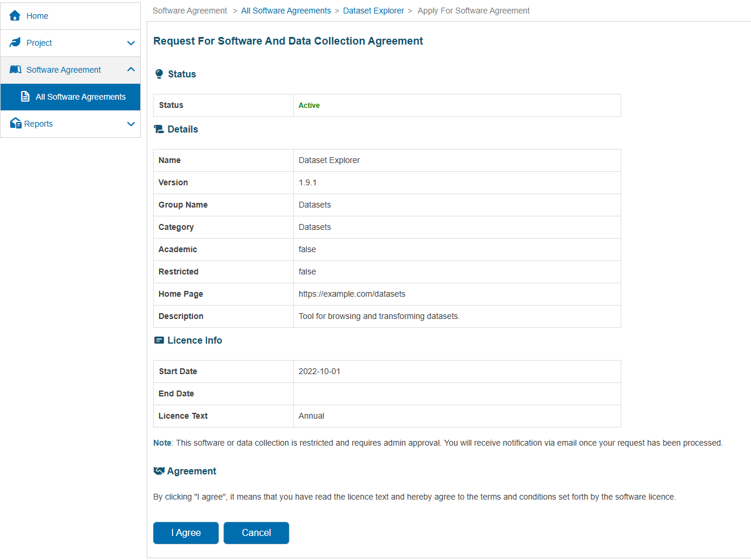Click the document icon for All Software Agreements
Image resolution: width=751 pixels, height=560 pixels.
tap(24, 97)
